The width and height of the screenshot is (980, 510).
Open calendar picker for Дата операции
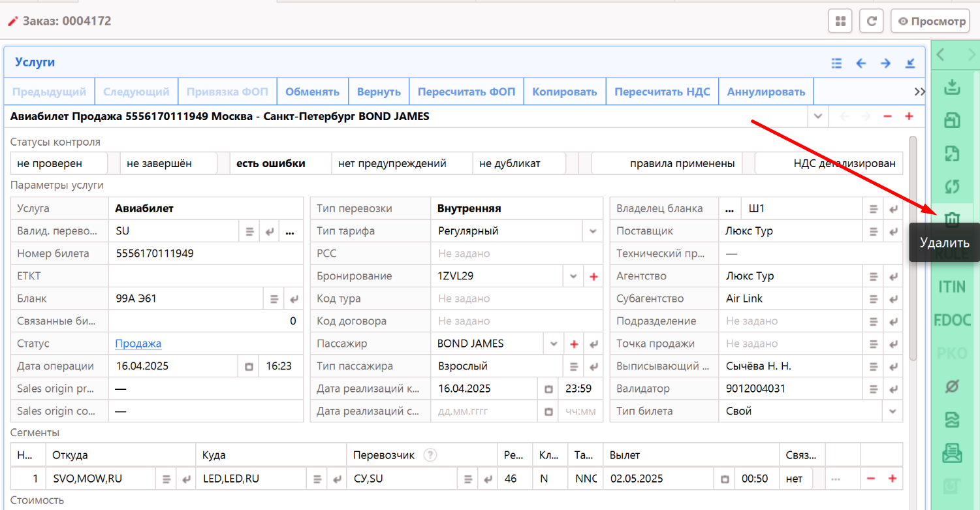(x=249, y=367)
